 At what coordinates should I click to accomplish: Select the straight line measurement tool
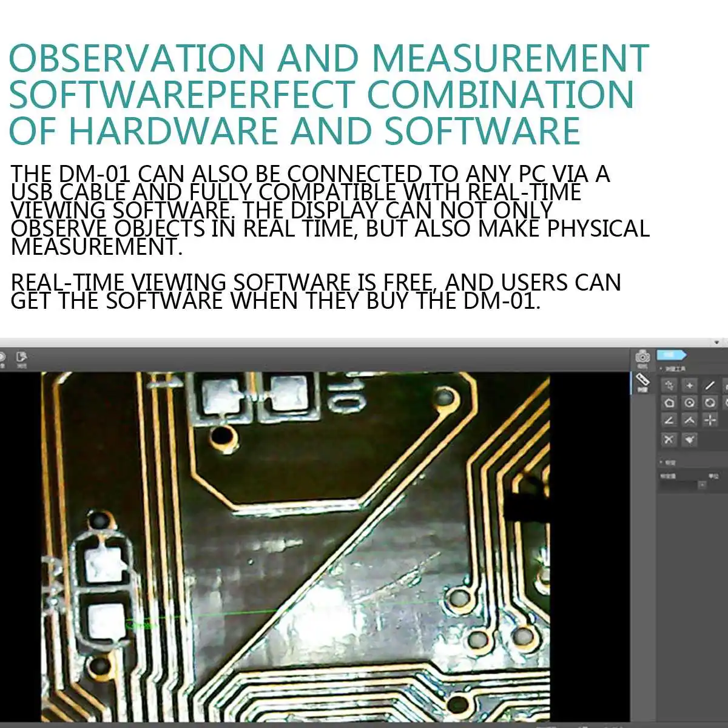(x=710, y=385)
